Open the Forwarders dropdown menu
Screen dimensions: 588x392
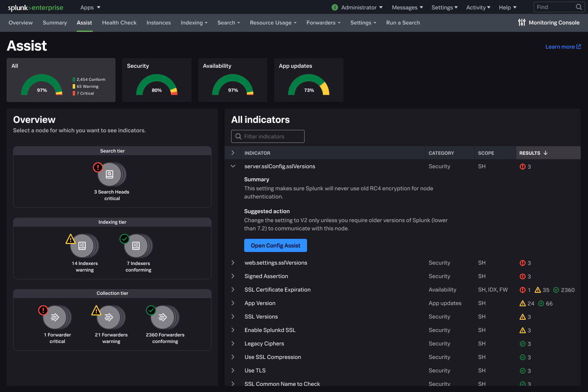coord(323,22)
